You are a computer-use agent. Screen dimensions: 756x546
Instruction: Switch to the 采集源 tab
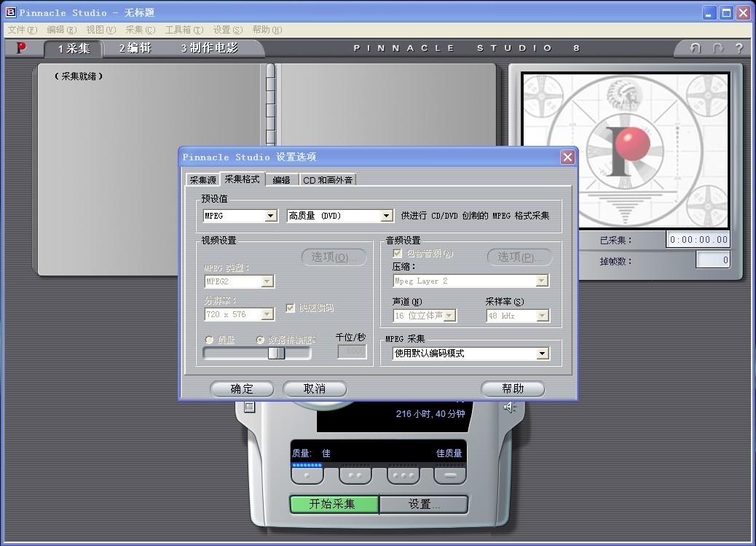202,179
